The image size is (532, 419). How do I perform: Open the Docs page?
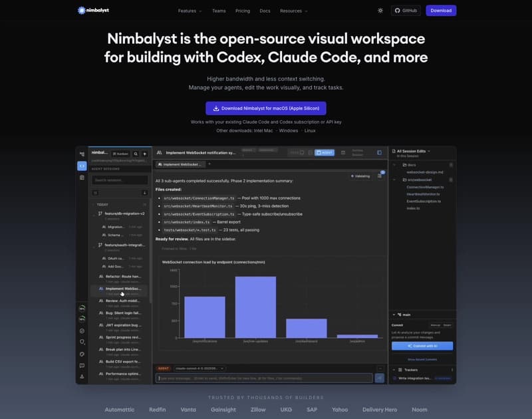pos(265,11)
